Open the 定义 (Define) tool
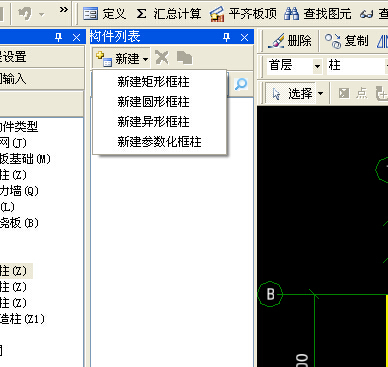Image resolution: width=388 pixels, height=367 pixels. coord(104,14)
